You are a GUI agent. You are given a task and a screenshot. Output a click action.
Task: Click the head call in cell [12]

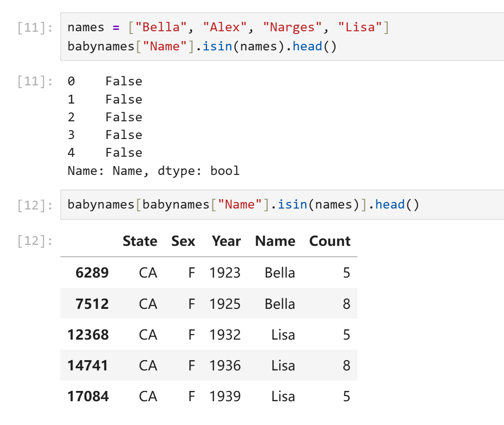390,205
